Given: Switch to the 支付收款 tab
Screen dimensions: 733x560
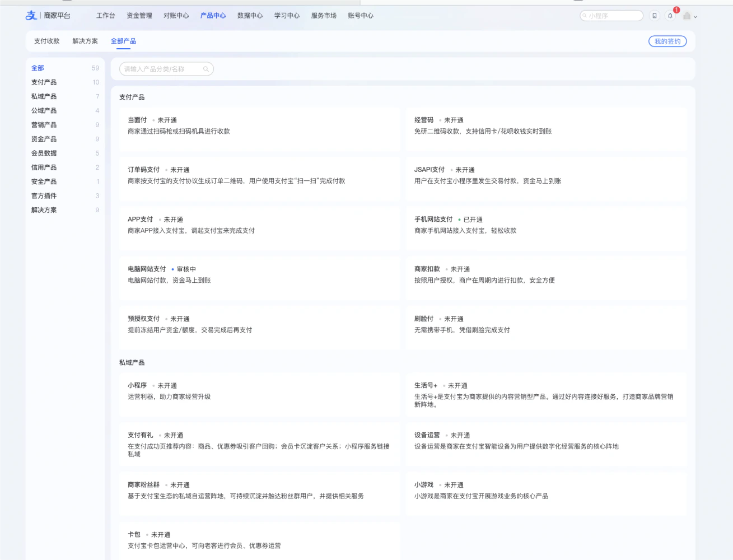Looking at the screenshot, I should (x=46, y=41).
